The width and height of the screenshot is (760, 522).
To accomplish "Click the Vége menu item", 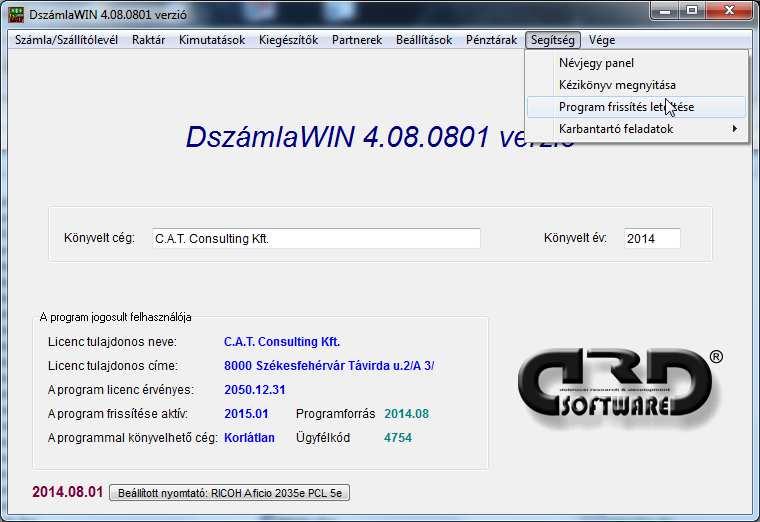I will point(602,40).
